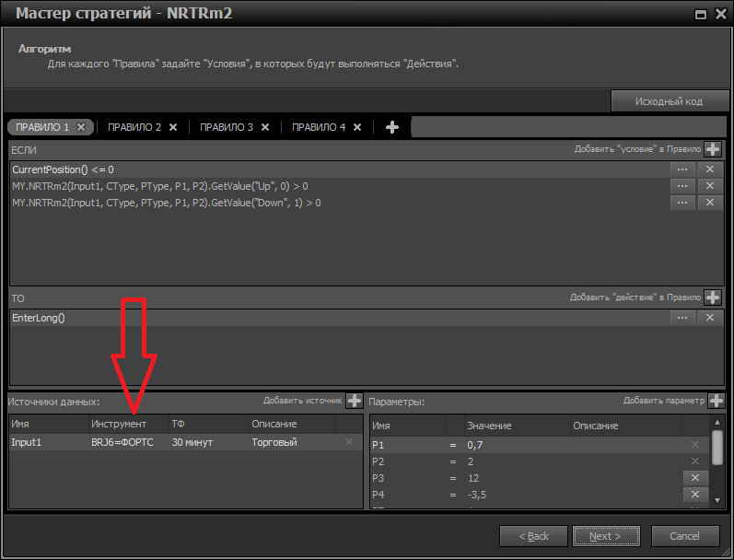Click plus icon to add parameter
734x560 pixels.
715,401
